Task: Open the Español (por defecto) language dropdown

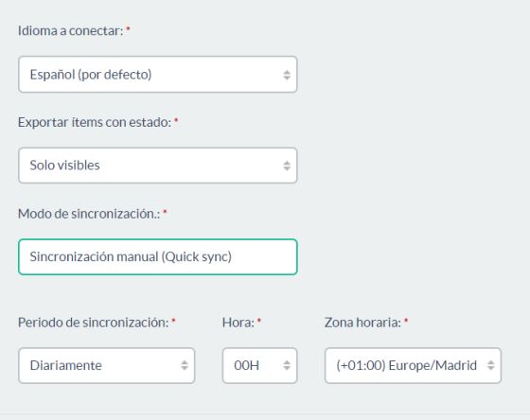Action: pyautogui.click(x=158, y=75)
